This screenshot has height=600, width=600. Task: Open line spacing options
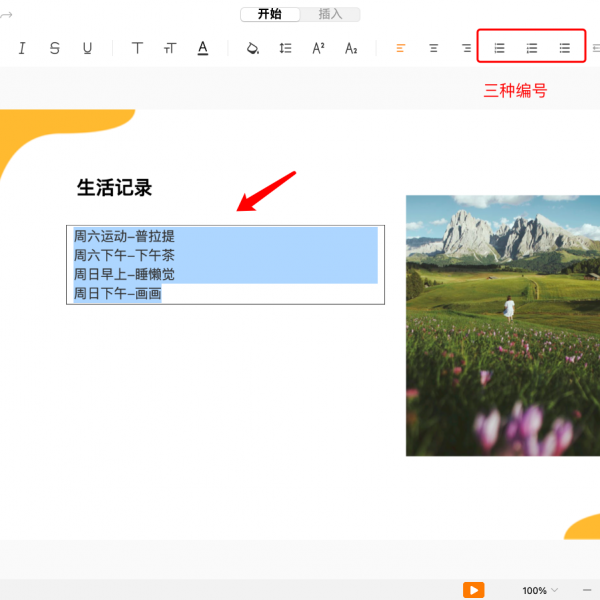(x=286, y=48)
